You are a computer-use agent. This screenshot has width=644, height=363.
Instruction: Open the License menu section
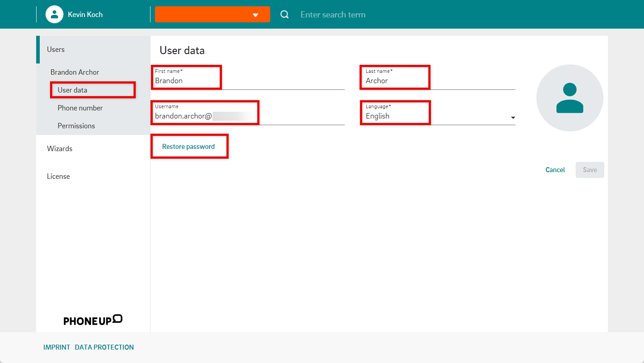[x=59, y=176]
